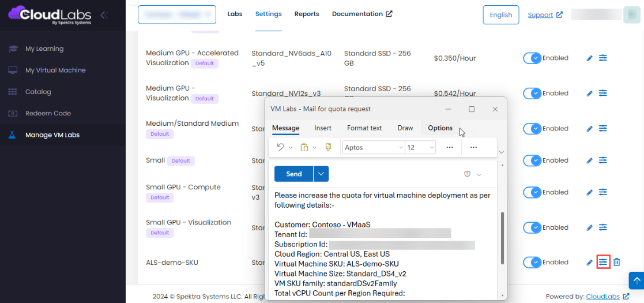
Task: Edit the Small SKU with pencil icon
Action: pos(589,161)
